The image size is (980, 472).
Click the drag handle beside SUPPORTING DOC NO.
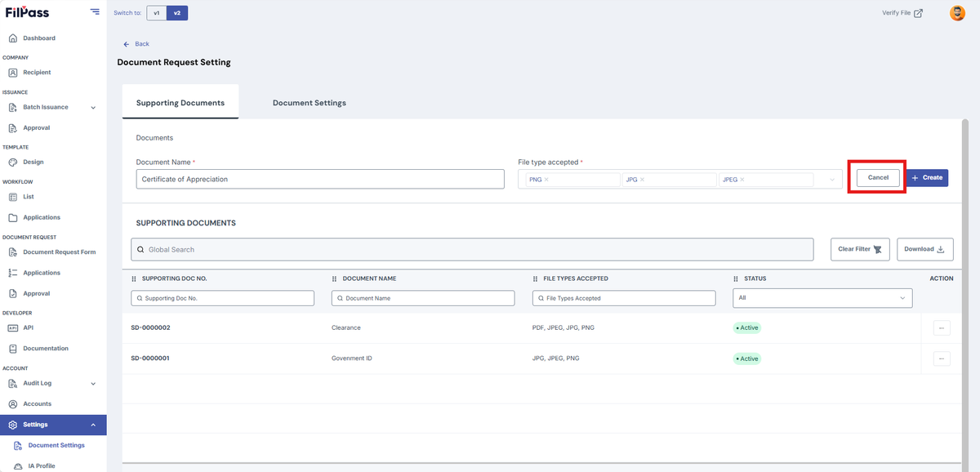134,278
